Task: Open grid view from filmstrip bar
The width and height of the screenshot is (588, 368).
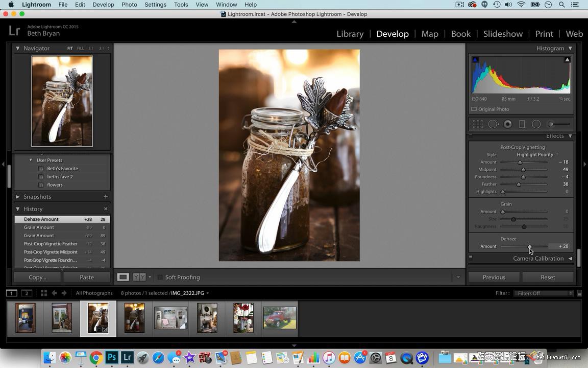Action: point(43,293)
